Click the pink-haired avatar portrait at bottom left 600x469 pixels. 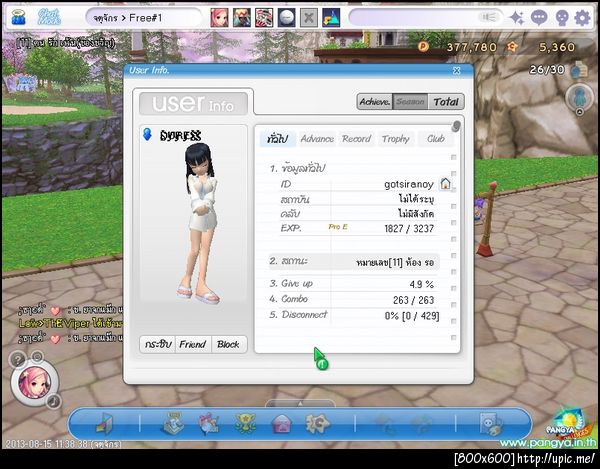[x=34, y=383]
